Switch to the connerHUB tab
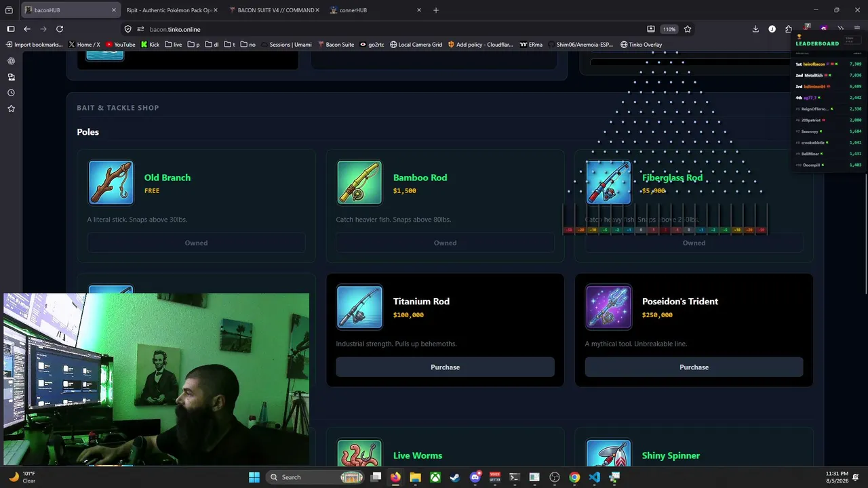The image size is (868, 488). [376, 10]
